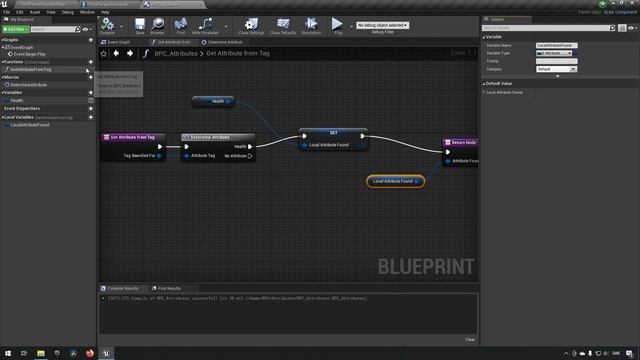Click the search icon in My Blueprint panel
This screenshot has width=640, height=360.
(78, 29)
